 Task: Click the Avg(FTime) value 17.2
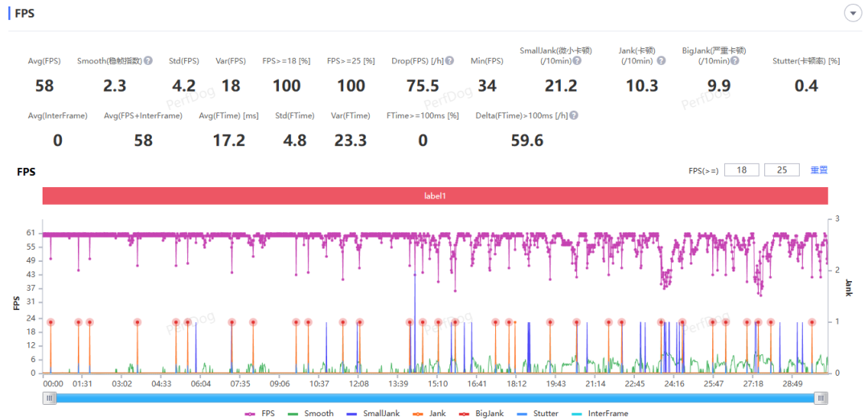[x=229, y=141]
